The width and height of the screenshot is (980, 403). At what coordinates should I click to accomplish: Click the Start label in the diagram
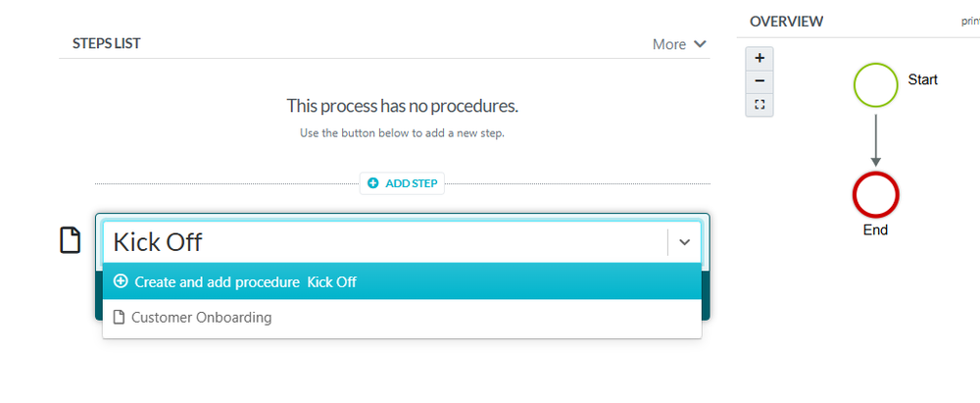pyautogui.click(x=923, y=79)
